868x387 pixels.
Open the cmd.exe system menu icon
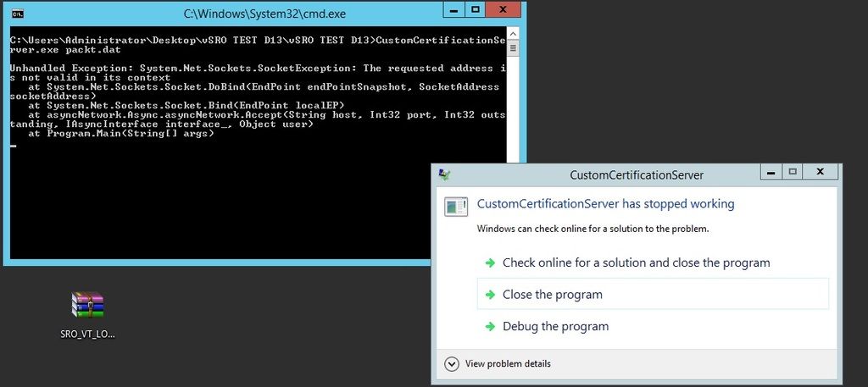17,14
